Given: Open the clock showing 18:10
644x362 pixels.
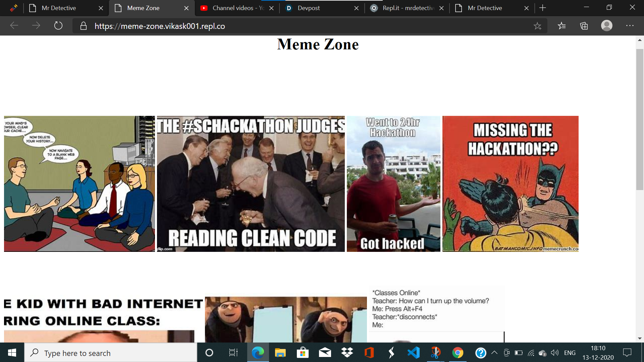Looking at the screenshot, I should pos(598,353).
